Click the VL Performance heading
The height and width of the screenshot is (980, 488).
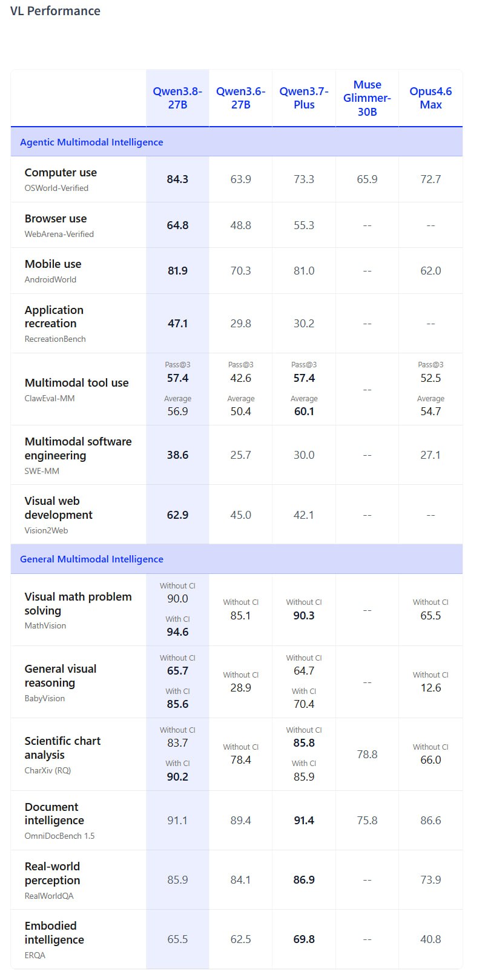(x=55, y=11)
